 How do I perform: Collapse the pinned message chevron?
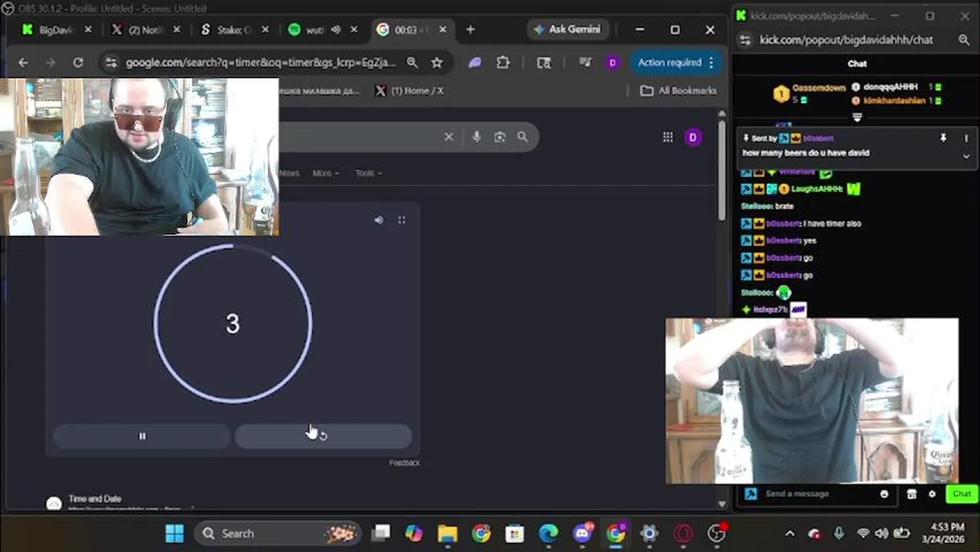(x=966, y=156)
